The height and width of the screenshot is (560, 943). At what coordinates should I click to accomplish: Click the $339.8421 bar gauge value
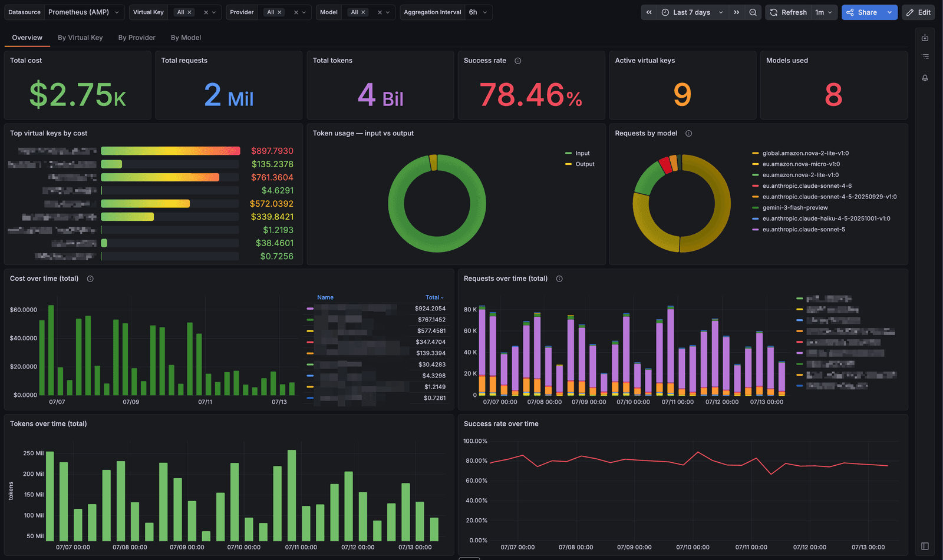tap(272, 217)
